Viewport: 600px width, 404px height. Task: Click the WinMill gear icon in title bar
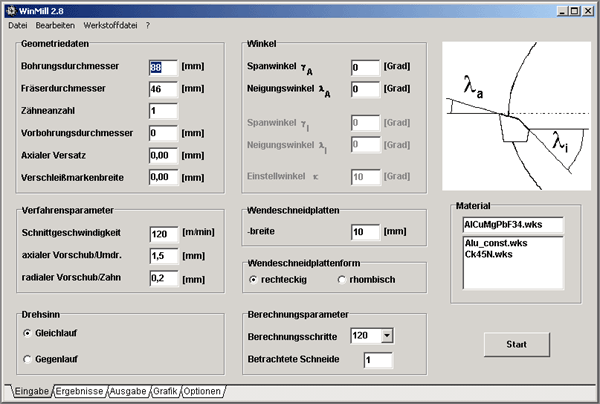(11, 11)
